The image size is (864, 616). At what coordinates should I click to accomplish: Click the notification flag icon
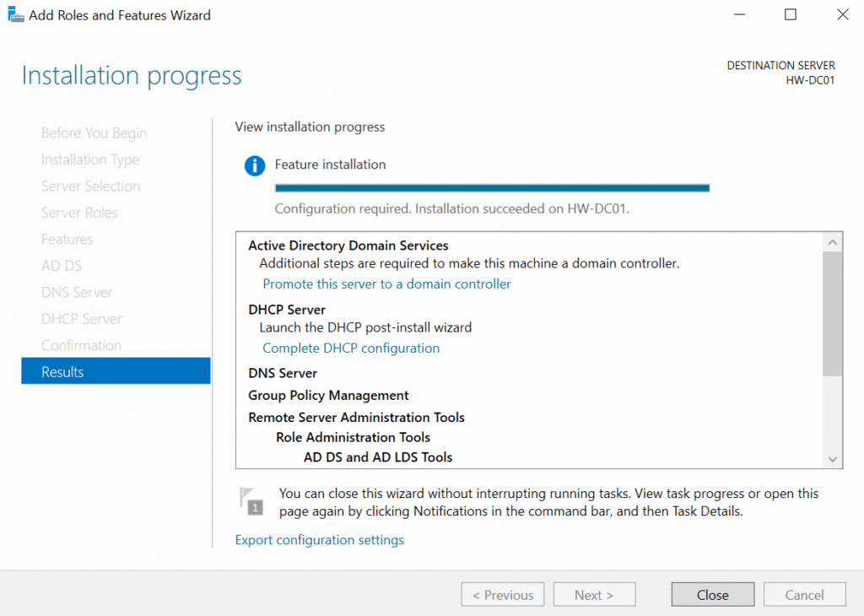click(x=252, y=501)
